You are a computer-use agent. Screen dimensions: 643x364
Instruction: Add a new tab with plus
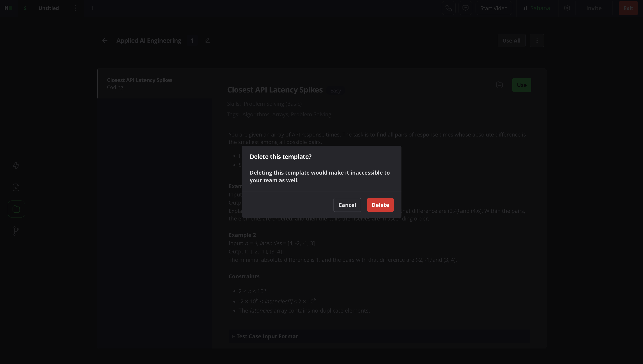point(92,8)
